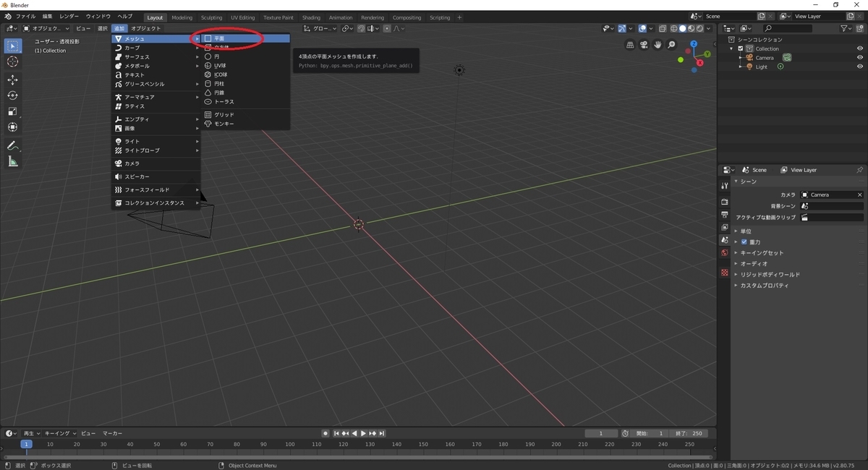Toggle X-ray mode button
Viewport: 868px width, 470px height.
tap(663, 28)
